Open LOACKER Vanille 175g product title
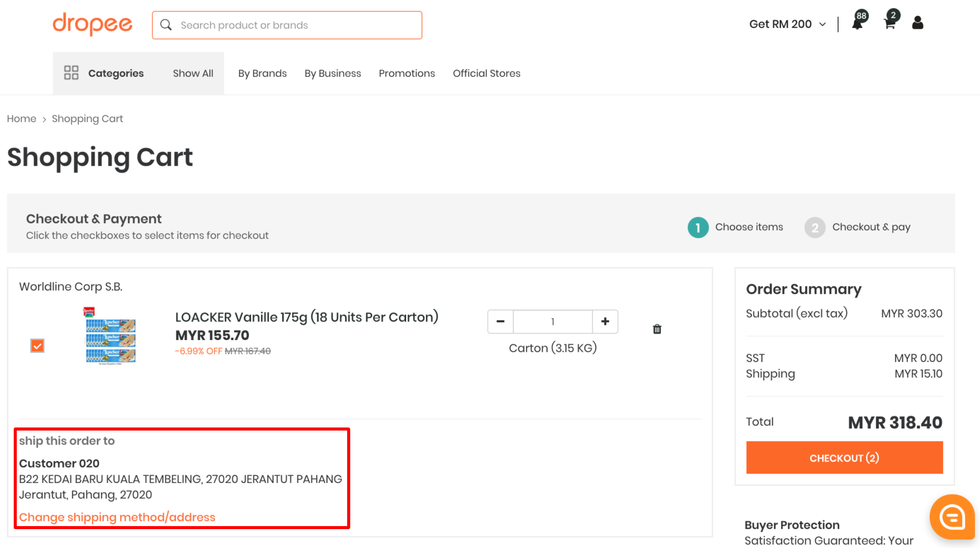Screen dimensions: 980x551 307,317
